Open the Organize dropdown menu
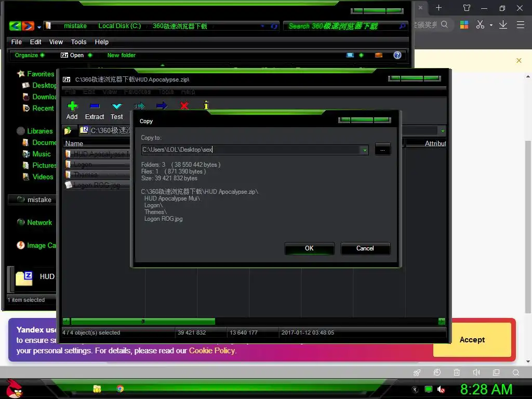 30,55
